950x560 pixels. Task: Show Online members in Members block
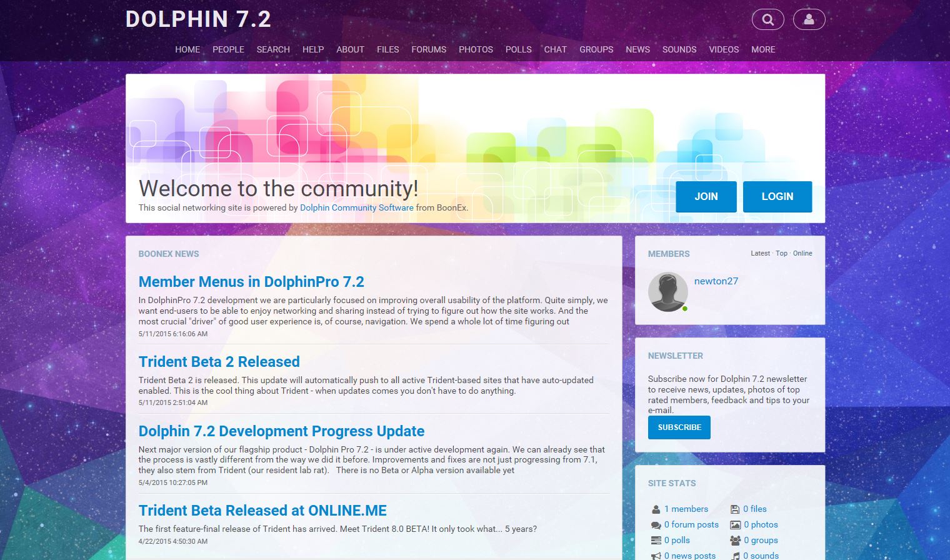tap(802, 254)
